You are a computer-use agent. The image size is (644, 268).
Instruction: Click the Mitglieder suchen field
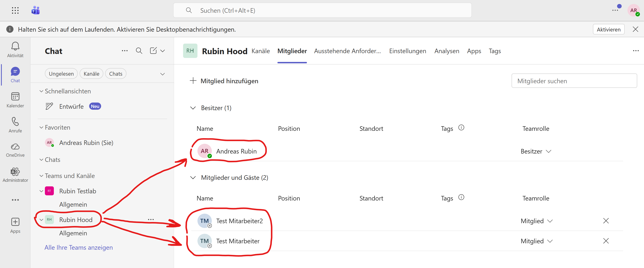pos(574,81)
